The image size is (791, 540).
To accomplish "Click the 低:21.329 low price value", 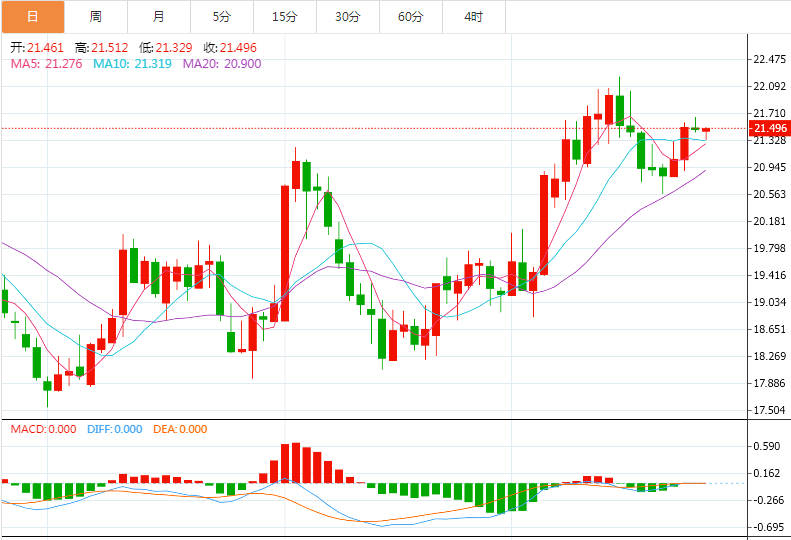I will pyautogui.click(x=166, y=48).
